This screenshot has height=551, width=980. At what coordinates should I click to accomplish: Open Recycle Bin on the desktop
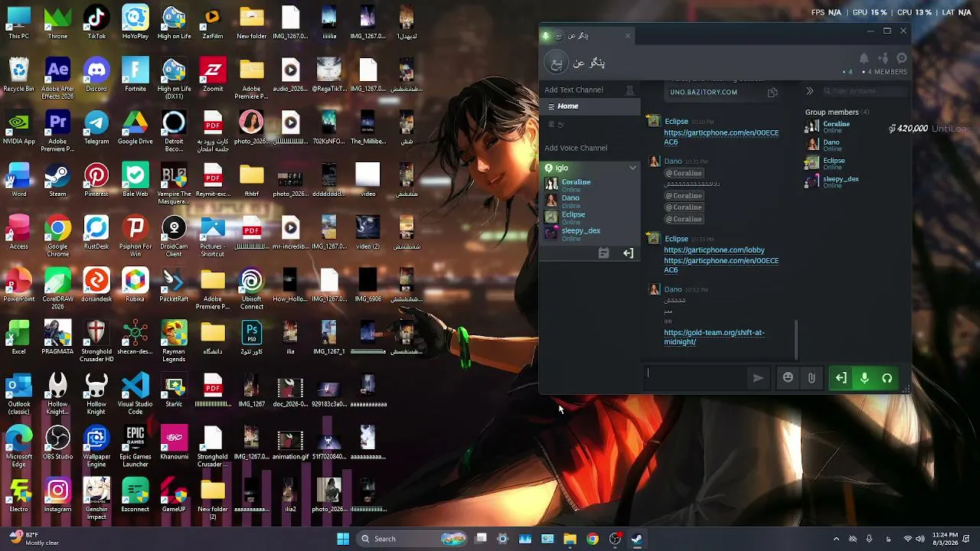point(18,75)
